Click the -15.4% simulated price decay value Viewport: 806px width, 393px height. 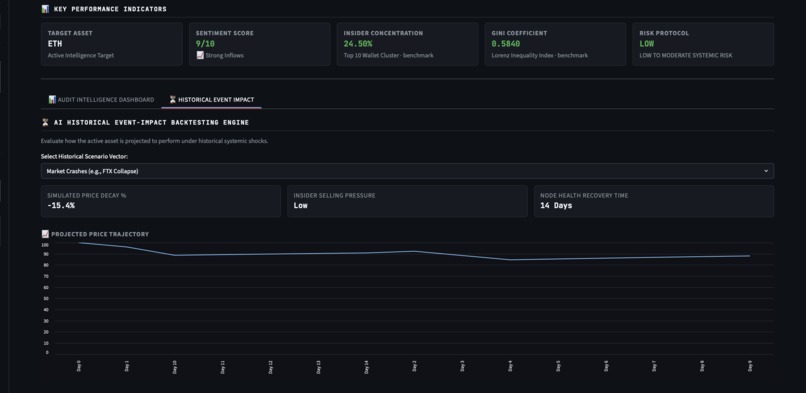coord(61,205)
